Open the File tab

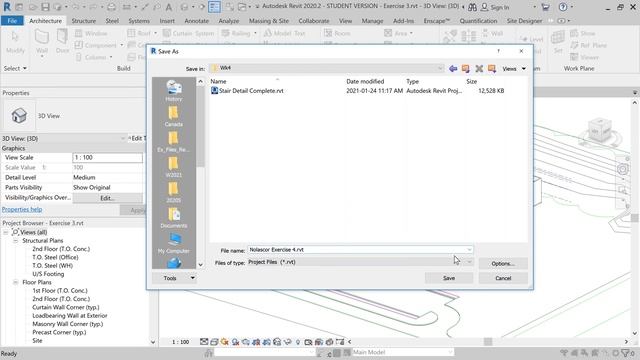(12, 20)
